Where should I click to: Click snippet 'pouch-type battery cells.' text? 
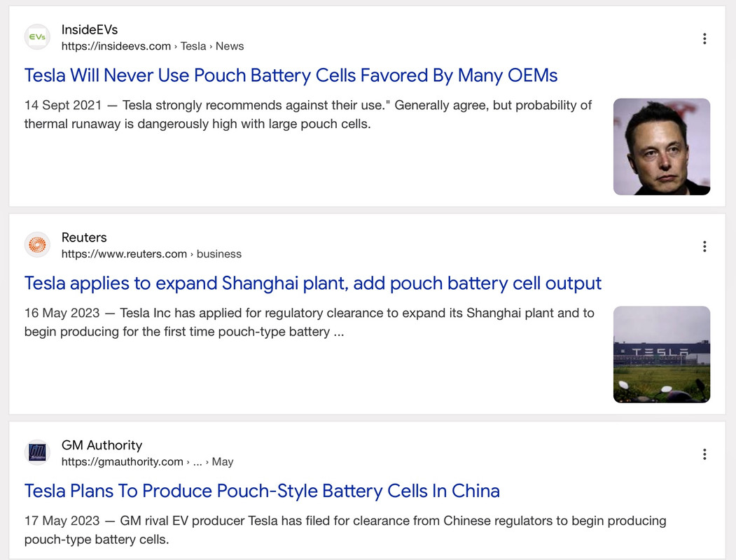[x=96, y=540]
